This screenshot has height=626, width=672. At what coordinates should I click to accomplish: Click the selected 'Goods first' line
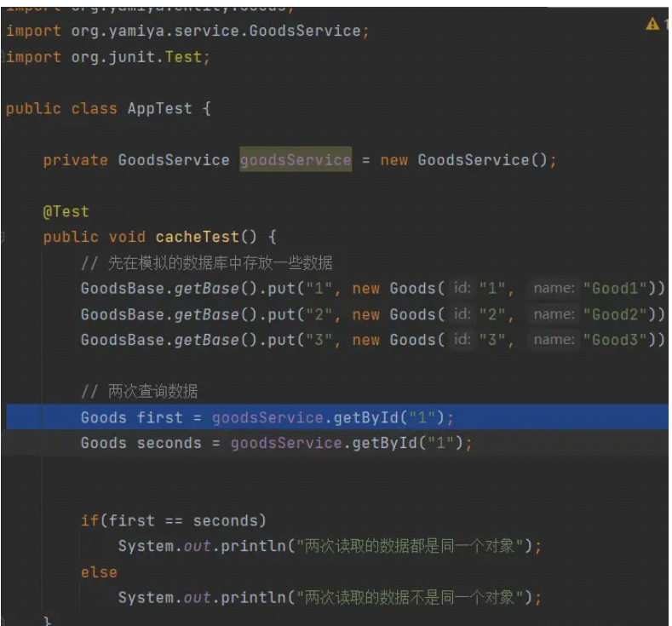(x=337, y=416)
